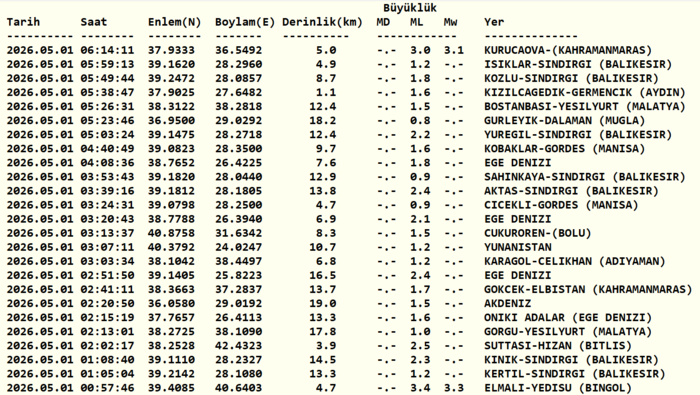Select BOSTANBASI-YESILYURT (MALATYA) location
The height and width of the screenshot is (395, 700).
point(585,107)
